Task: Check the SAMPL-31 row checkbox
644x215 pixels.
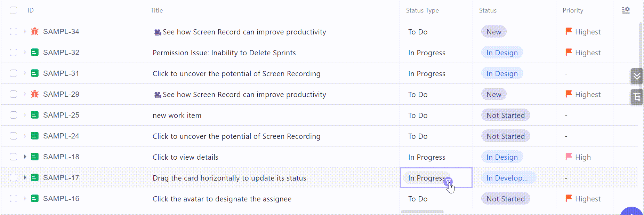Action: (x=14, y=73)
